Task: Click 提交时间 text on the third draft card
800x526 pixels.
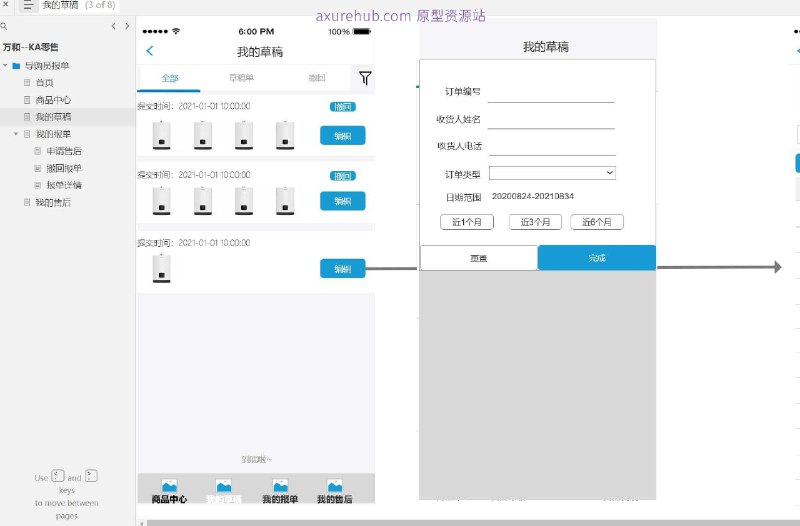Action: click(194, 243)
